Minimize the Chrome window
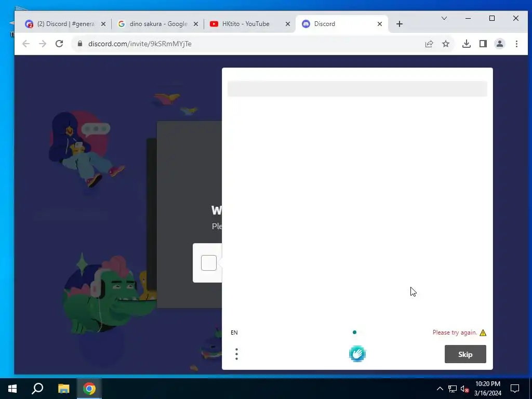The image size is (532, 399). [x=468, y=18]
